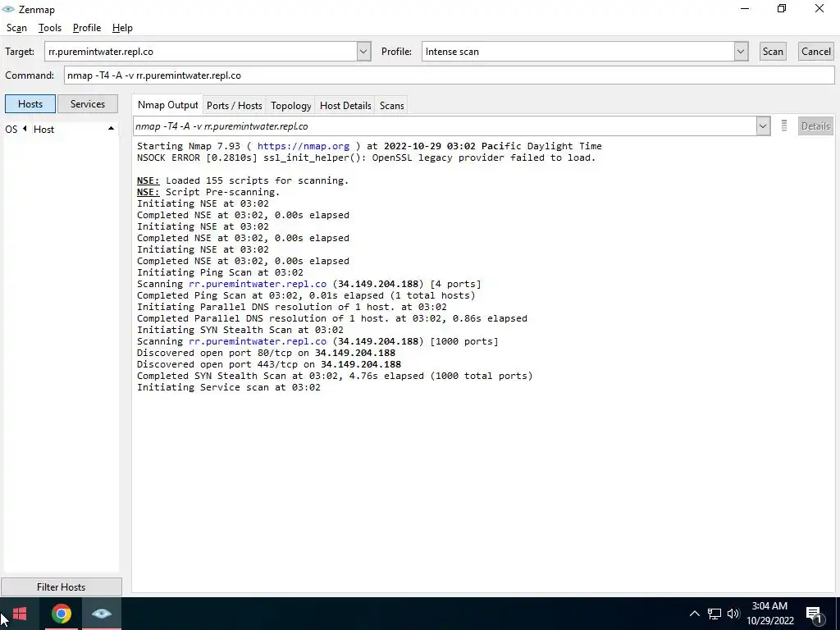Screen dimensions: 840x630
Task: Open the Tools menu
Action: 50,28
